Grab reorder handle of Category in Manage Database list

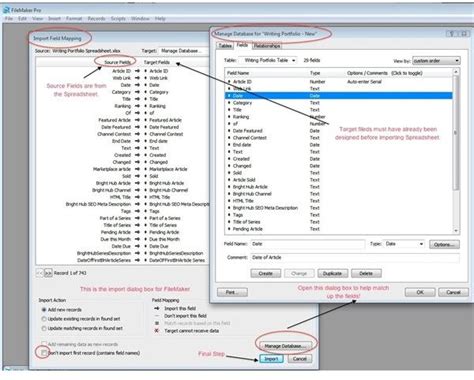tap(229, 103)
